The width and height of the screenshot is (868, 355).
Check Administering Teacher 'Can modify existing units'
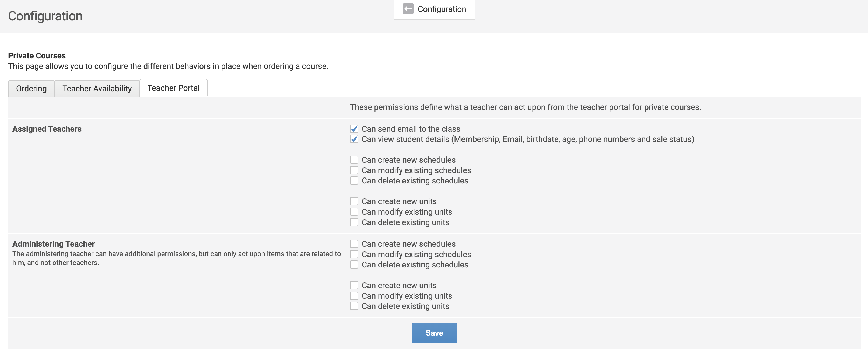tap(354, 296)
